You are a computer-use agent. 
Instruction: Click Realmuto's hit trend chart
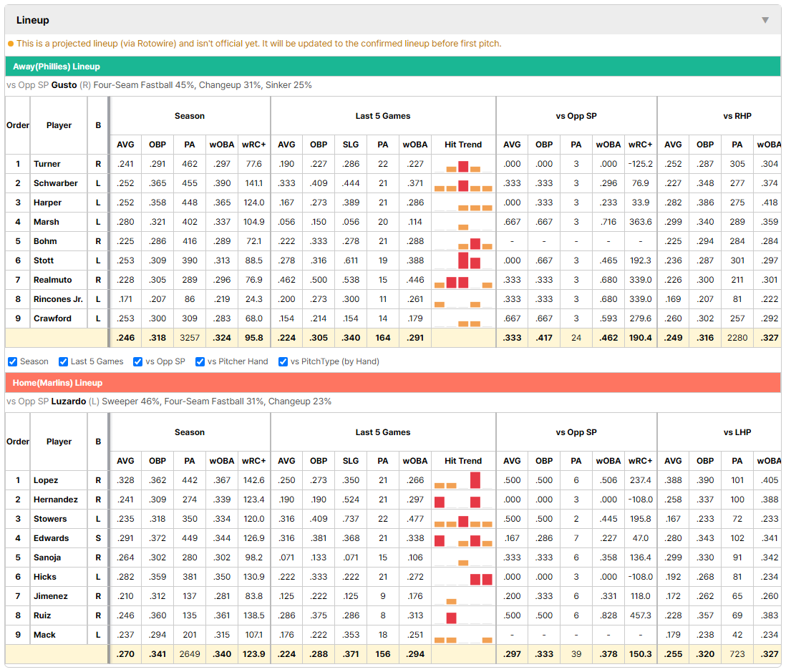[x=463, y=281]
